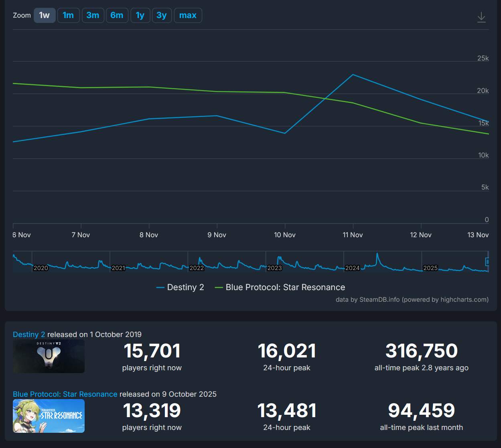This screenshot has width=501, height=448.
Task: Set chart zoom to 3m
Action: pyautogui.click(x=93, y=15)
